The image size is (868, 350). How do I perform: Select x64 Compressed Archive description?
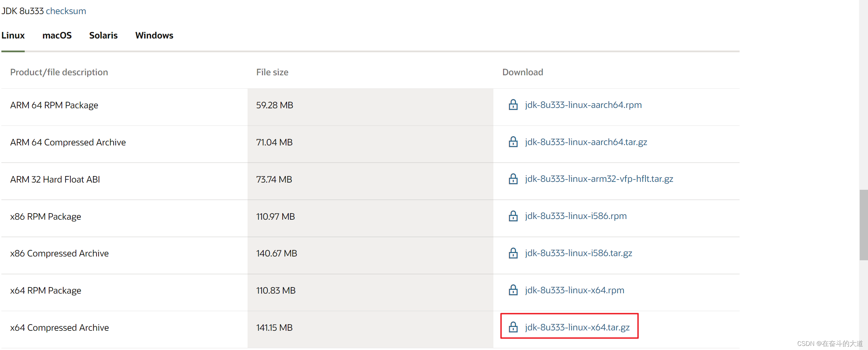(x=59, y=328)
